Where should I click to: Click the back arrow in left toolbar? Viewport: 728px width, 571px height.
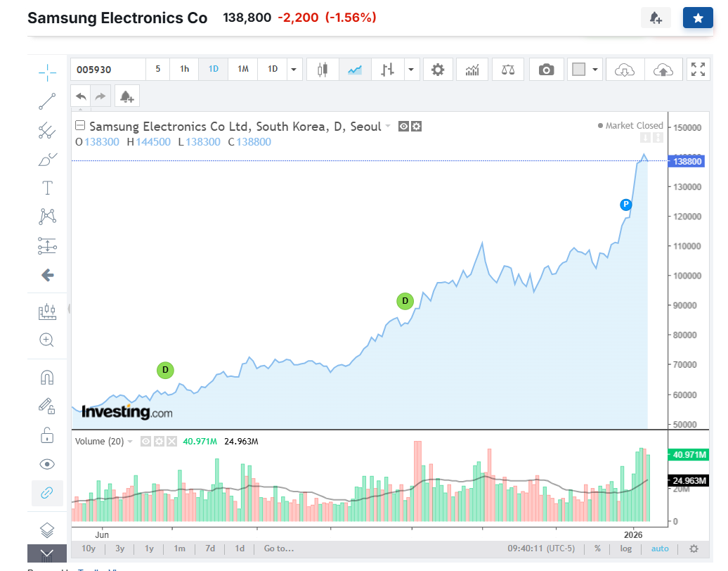[47, 275]
